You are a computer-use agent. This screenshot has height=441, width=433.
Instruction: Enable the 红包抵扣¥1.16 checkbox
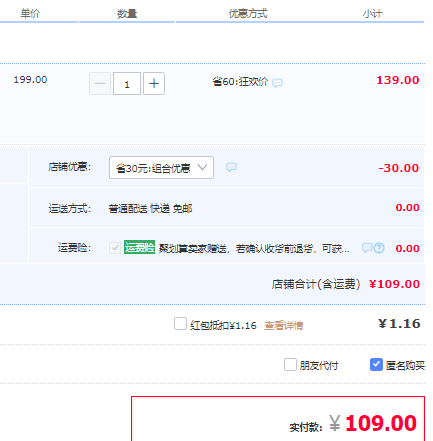(x=180, y=324)
